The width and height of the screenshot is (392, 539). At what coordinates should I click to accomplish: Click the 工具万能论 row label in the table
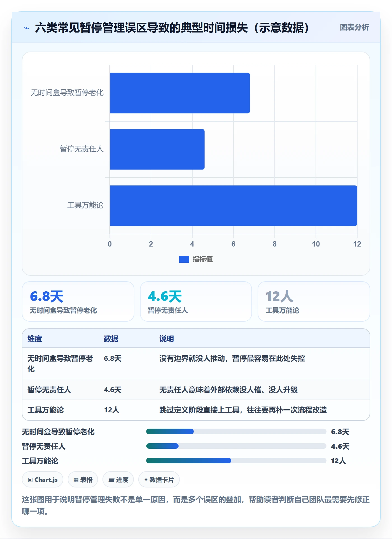pos(46,410)
